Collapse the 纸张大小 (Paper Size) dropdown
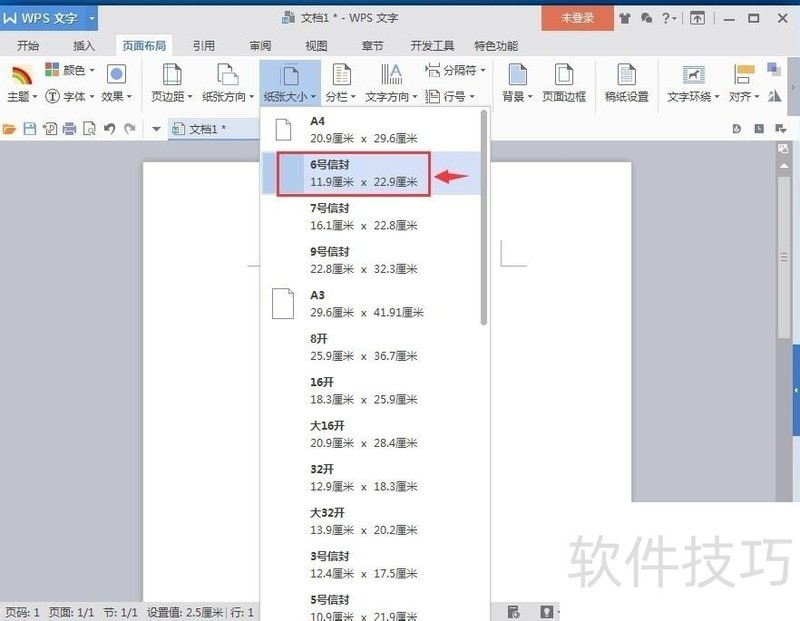Screen dimensions: 800x621 [x=290, y=83]
